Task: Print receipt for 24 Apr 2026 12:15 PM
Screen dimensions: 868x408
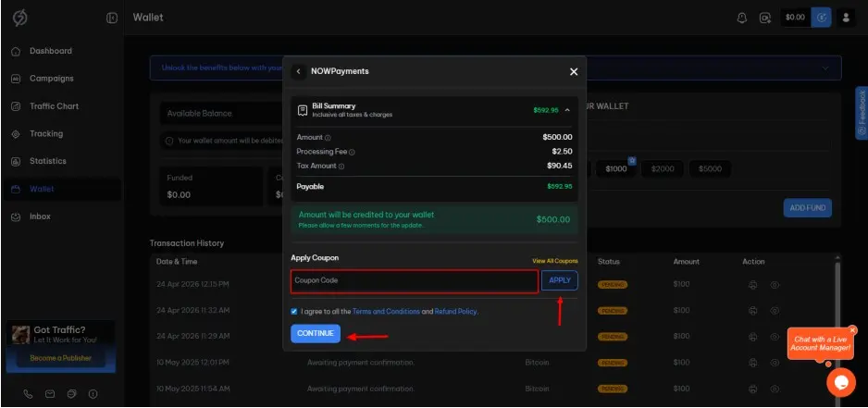Action: pyautogui.click(x=753, y=285)
